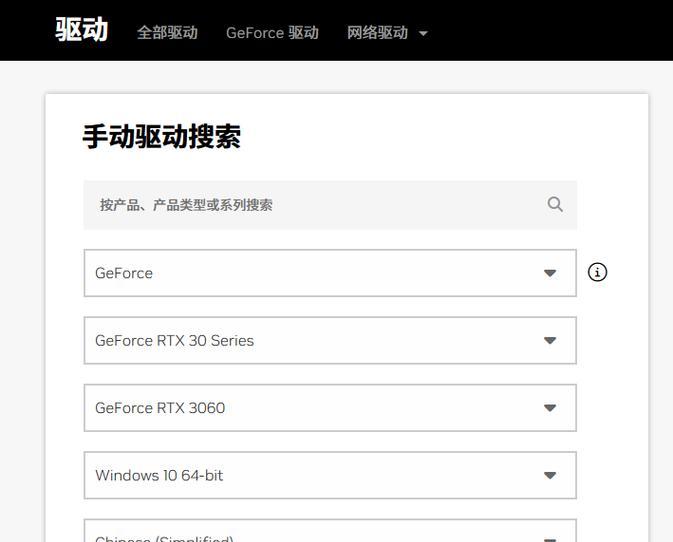Click the 网络驱动 dropdown arrow
The image size is (673, 542).
[423, 33]
